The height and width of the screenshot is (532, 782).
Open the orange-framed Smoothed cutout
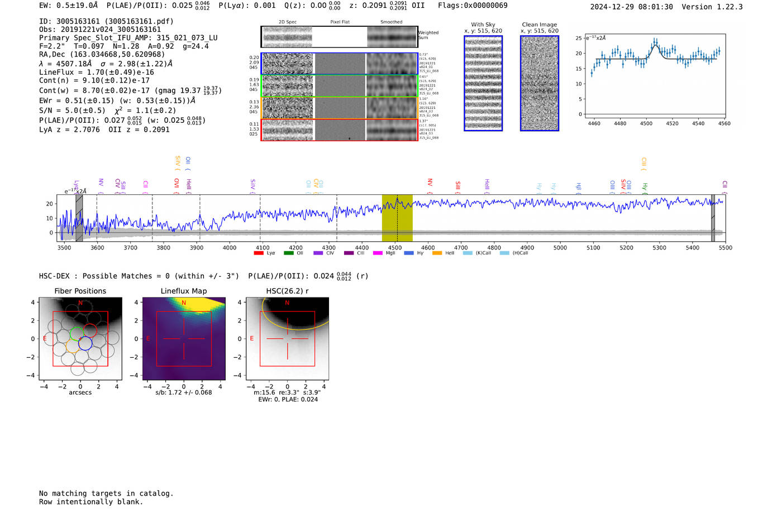[x=392, y=108]
